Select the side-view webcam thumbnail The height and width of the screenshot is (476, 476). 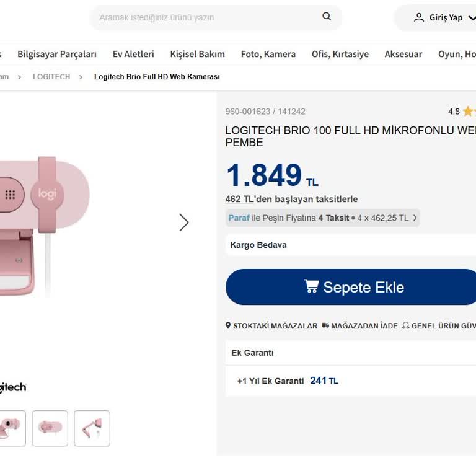click(92, 428)
